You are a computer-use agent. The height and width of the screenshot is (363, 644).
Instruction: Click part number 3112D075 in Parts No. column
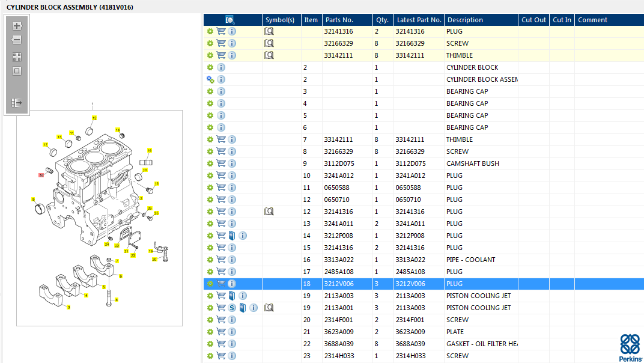[339, 163]
